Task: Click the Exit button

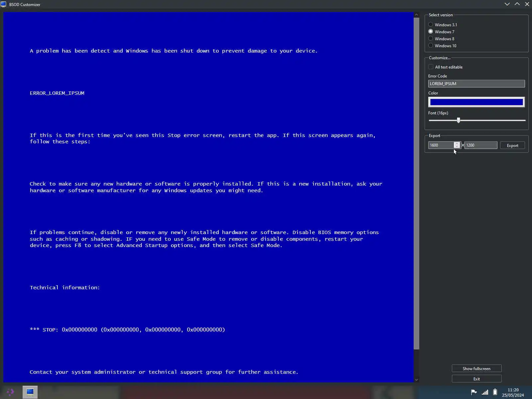Action: (476, 379)
